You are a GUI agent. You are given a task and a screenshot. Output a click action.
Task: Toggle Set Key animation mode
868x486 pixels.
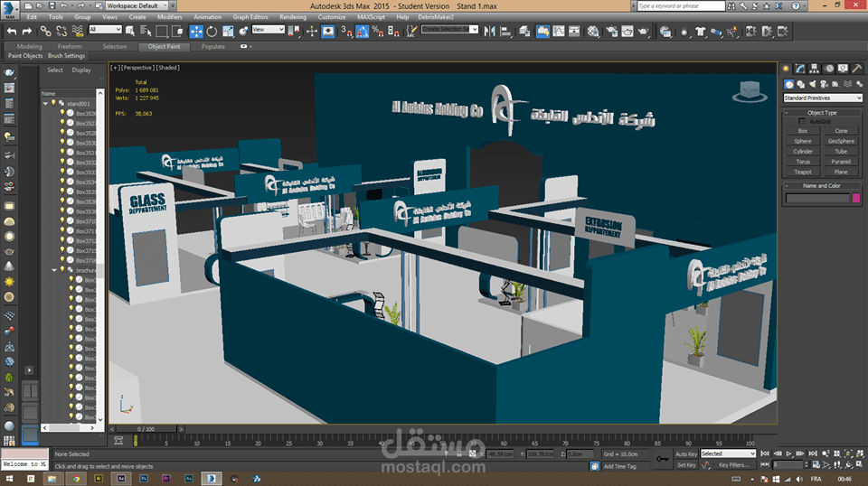(x=686, y=465)
